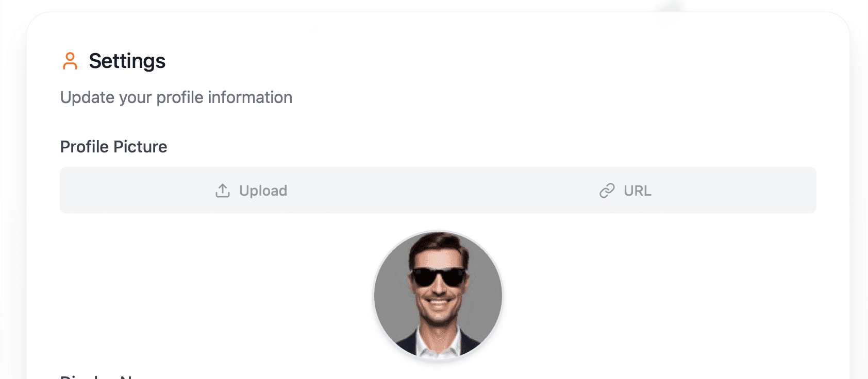The height and width of the screenshot is (379, 868).
Task: Switch to the Upload tab
Action: click(251, 191)
